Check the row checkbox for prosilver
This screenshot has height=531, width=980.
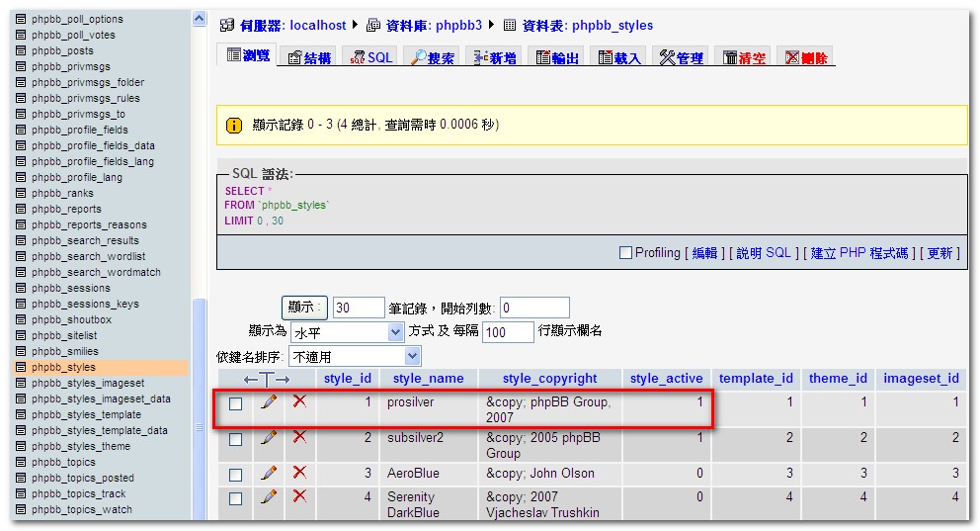(236, 404)
